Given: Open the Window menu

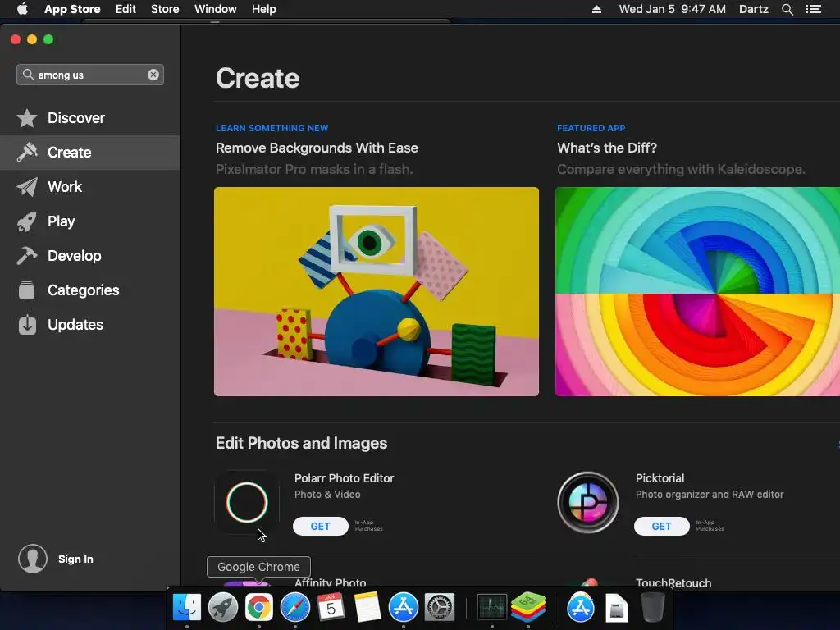Looking at the screenshot, I should (216, 9).
